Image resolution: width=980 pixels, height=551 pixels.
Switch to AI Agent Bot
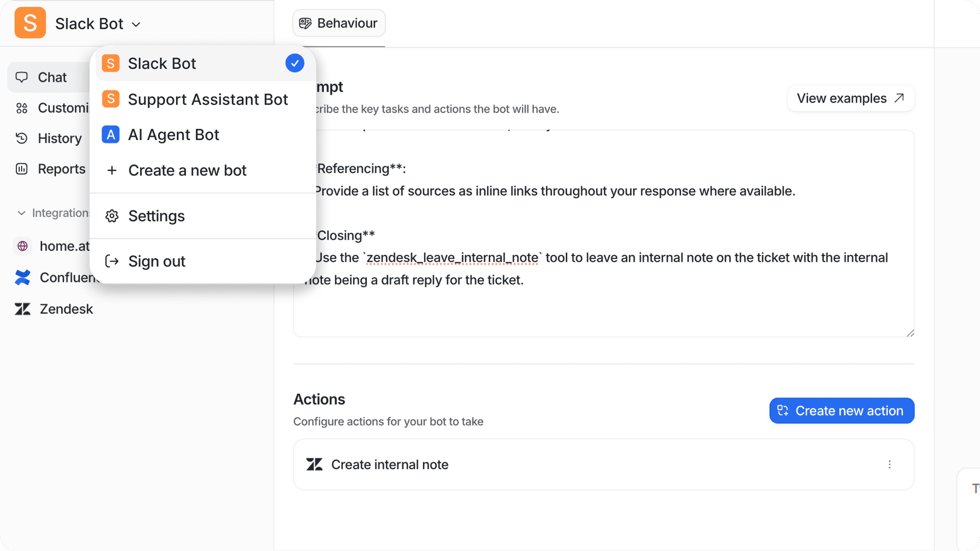pyautogui.click(x=173, y=135)
